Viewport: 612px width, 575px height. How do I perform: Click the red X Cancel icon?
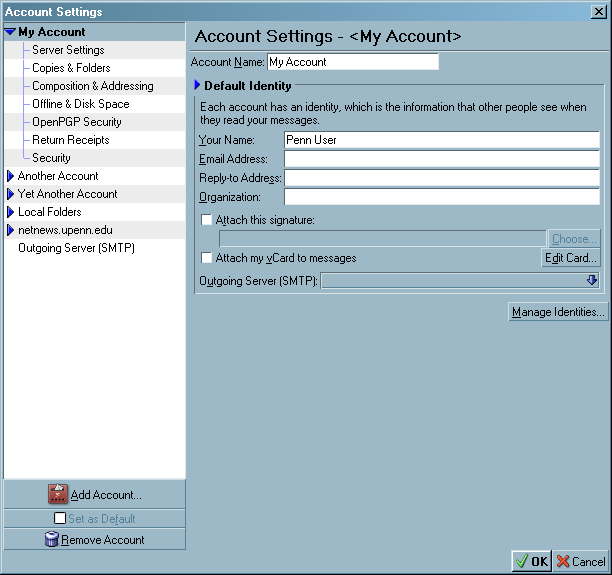click(563, 562)
